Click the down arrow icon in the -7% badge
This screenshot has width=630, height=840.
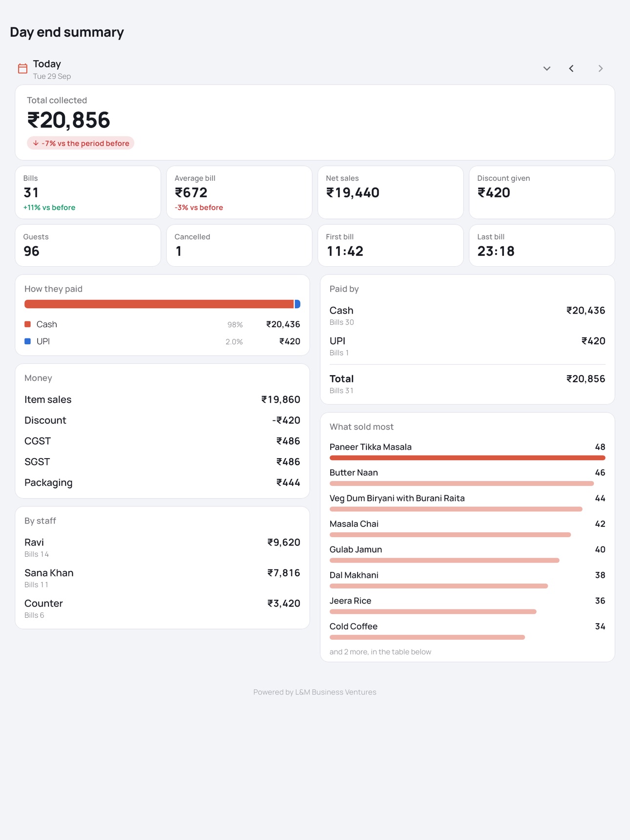pyautogui.click(x=36, y=143)
